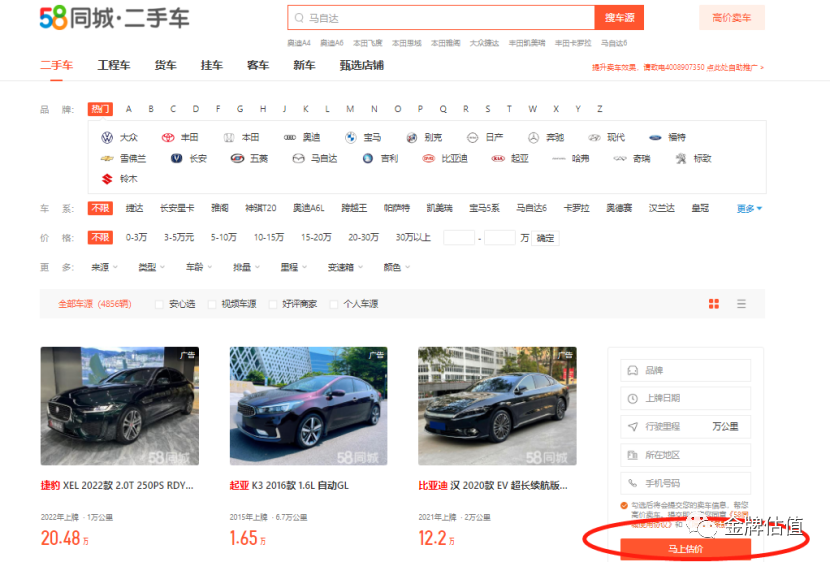Click the 手机号码 input field
830x562 pixels.
click(685, 483)
